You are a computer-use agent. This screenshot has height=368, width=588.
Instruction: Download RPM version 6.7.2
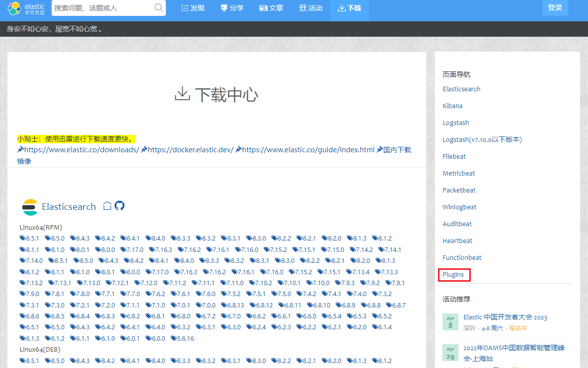206,316
